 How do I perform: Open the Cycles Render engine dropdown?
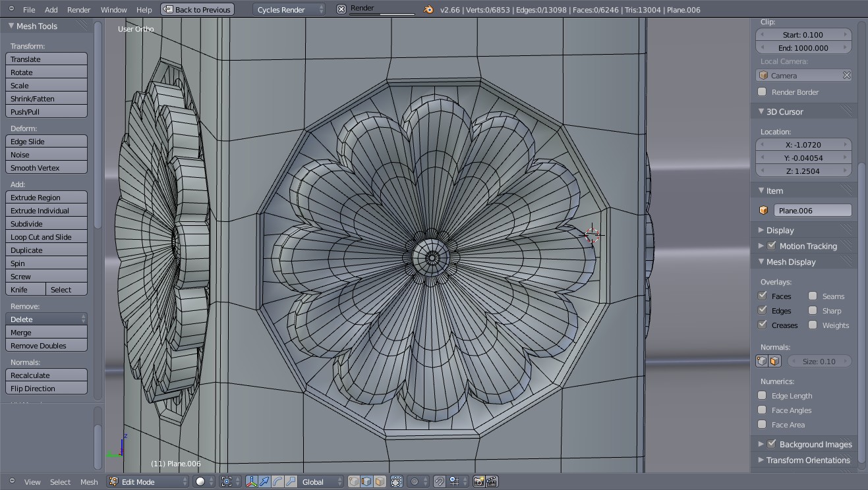tap(289, 9)
